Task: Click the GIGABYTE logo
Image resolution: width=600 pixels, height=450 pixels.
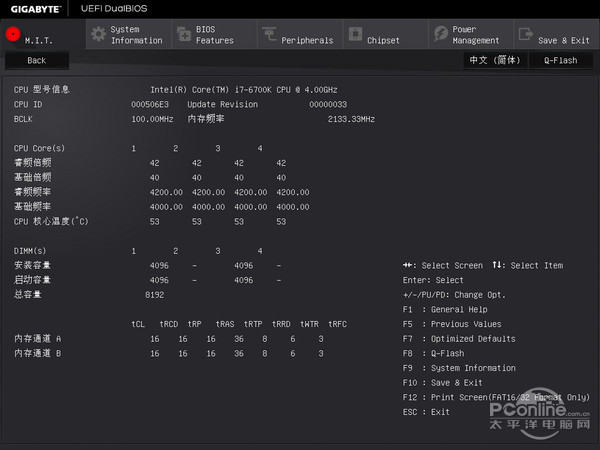Action: (x=33, y=8)
